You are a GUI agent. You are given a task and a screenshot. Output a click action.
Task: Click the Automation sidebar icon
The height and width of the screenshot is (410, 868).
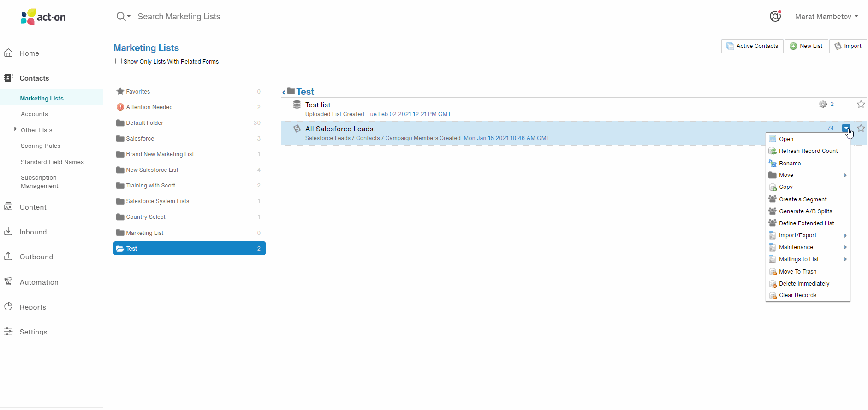[8, 282]
